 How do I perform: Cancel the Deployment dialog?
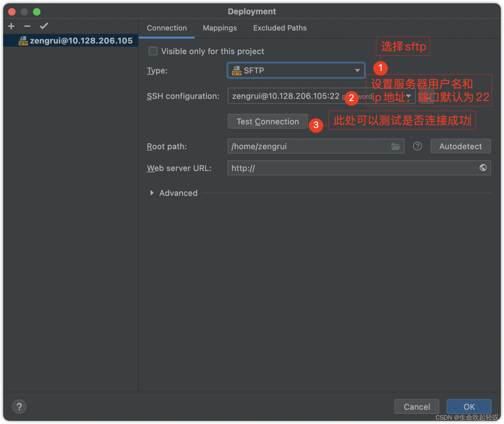417,407
